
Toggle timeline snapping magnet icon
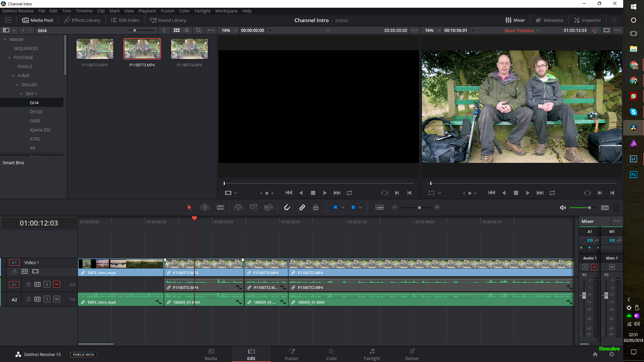[287, 207]
